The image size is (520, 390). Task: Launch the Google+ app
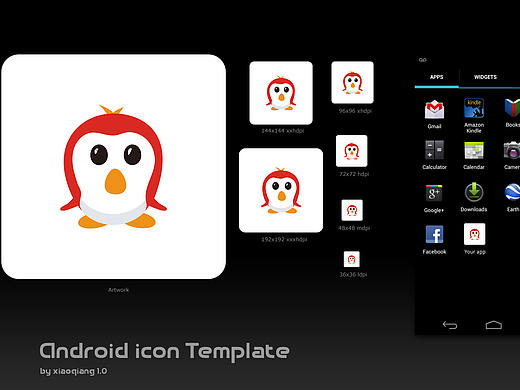tap(434, 193)
